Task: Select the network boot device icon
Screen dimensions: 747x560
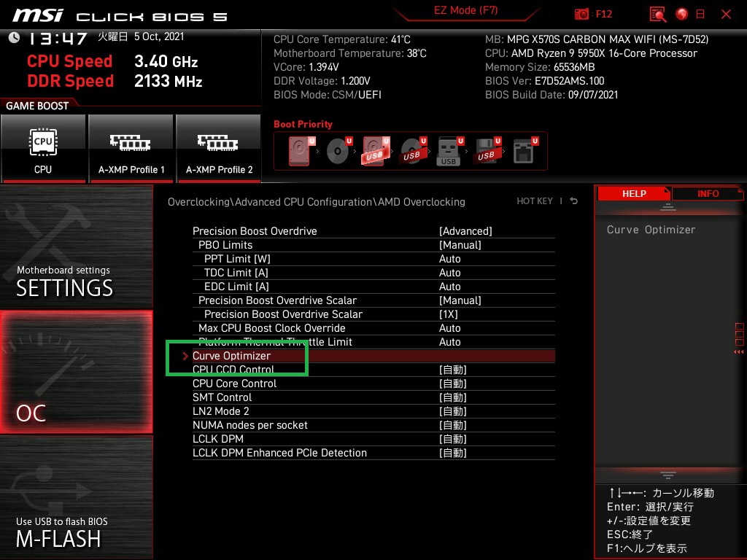Action: [525, 151]
